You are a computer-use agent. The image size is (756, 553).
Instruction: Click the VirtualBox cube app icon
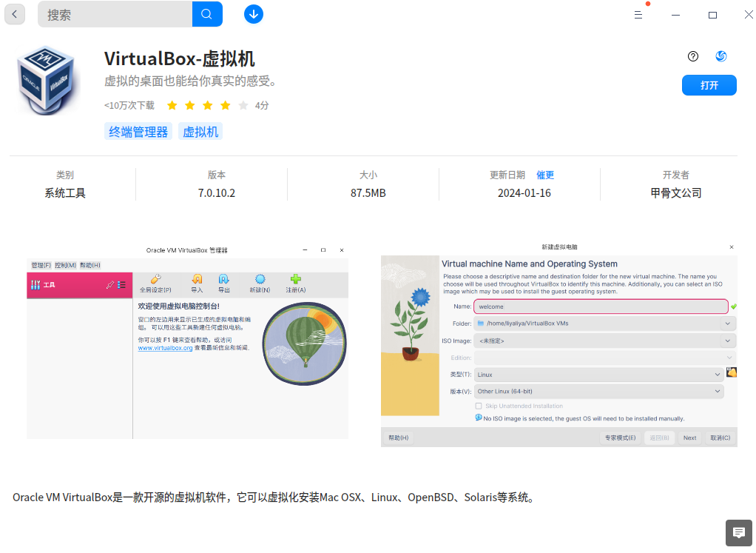tap(47, 80)
